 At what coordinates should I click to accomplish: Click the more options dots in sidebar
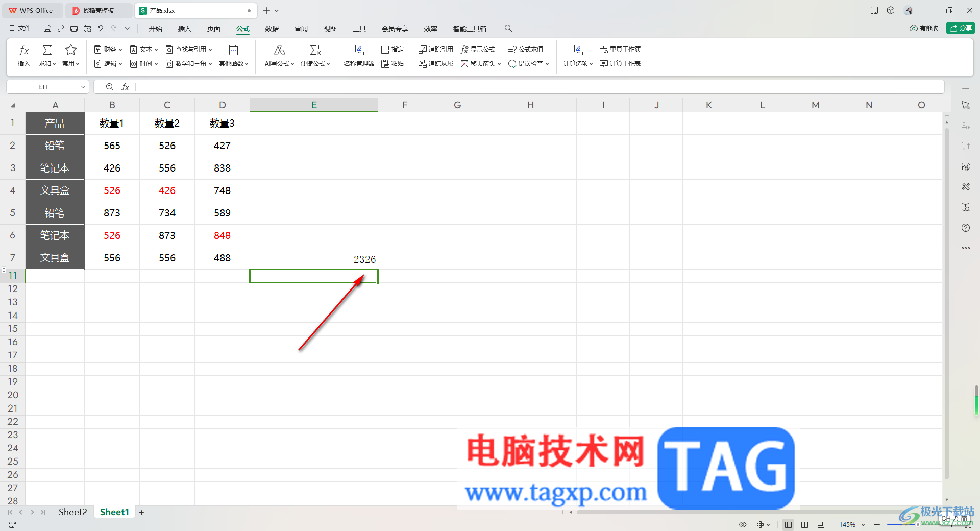[x=966, y=248]
